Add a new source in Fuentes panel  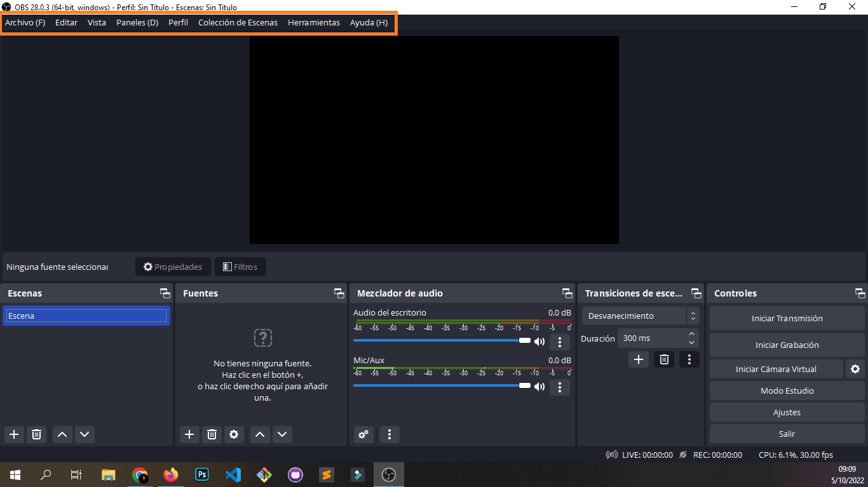click(189, 434)
